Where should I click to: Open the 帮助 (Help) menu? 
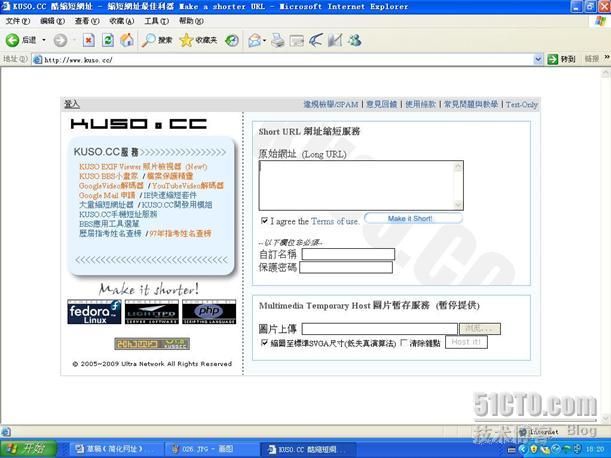[x=191, y=21]
